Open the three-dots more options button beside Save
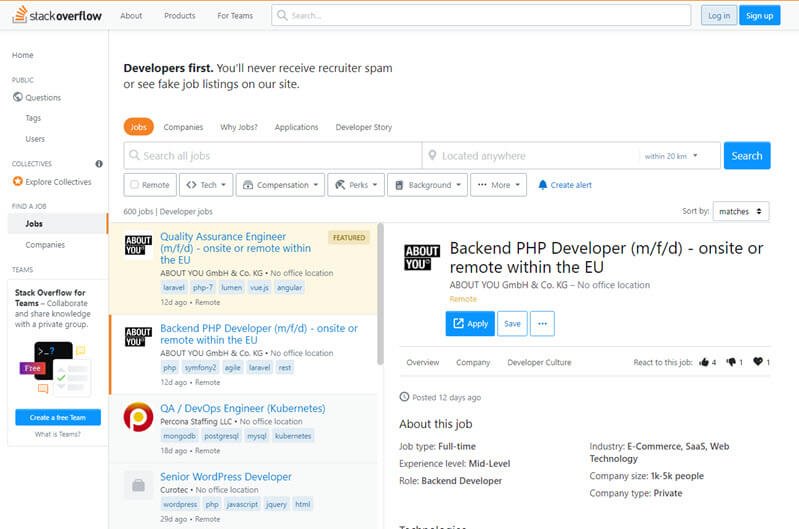Viewport: 799px width, 529px height. [x=542, y=324]
